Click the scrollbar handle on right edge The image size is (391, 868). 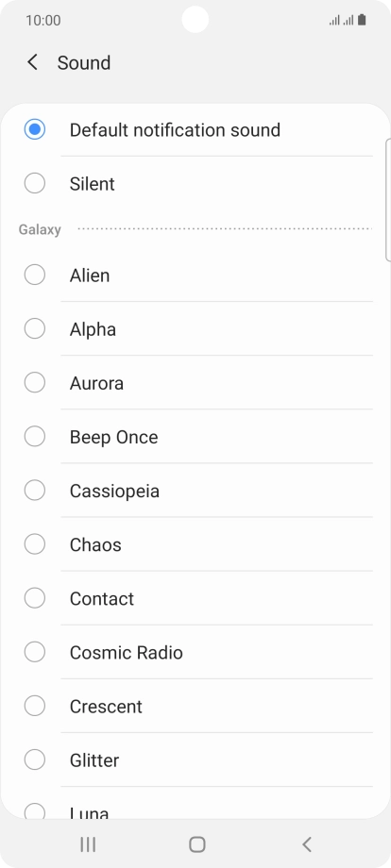(387, 199)
